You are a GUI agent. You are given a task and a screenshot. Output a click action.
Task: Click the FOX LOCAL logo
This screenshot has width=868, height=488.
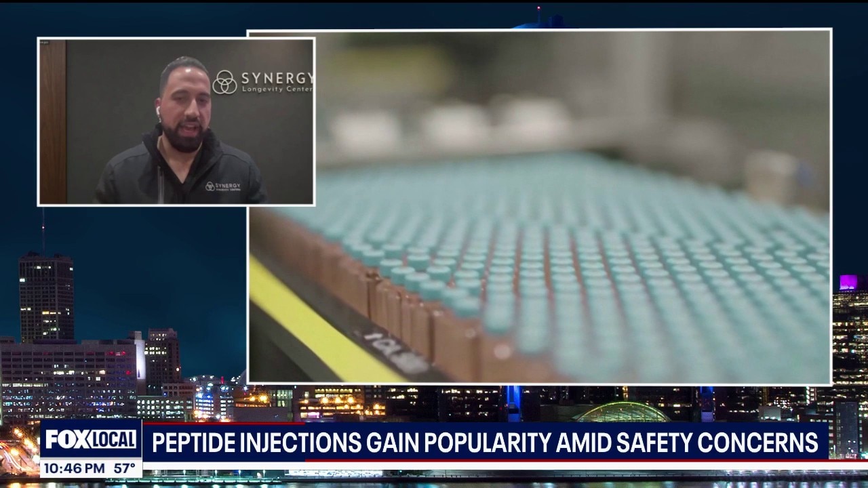click(91, 439)
